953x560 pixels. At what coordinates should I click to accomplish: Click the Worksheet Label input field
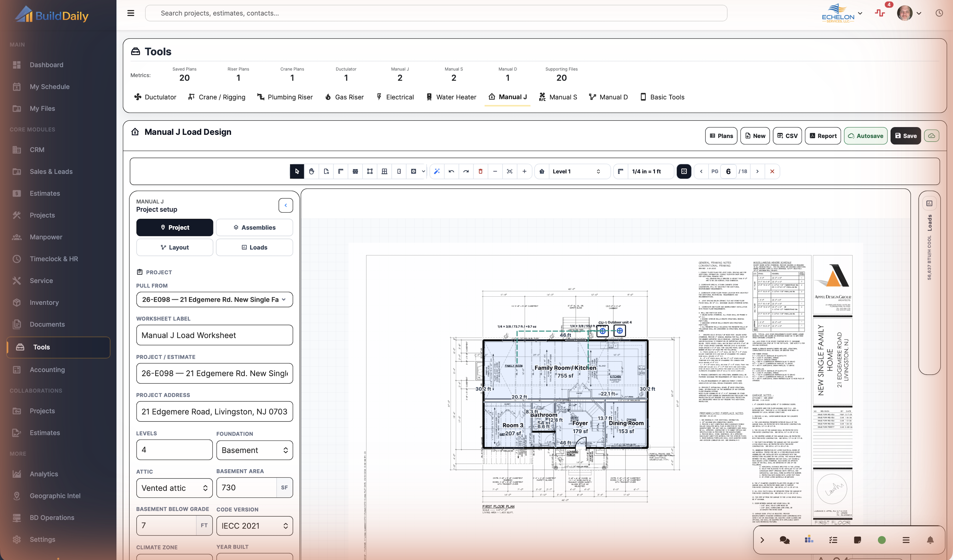(x=214, y=335)
